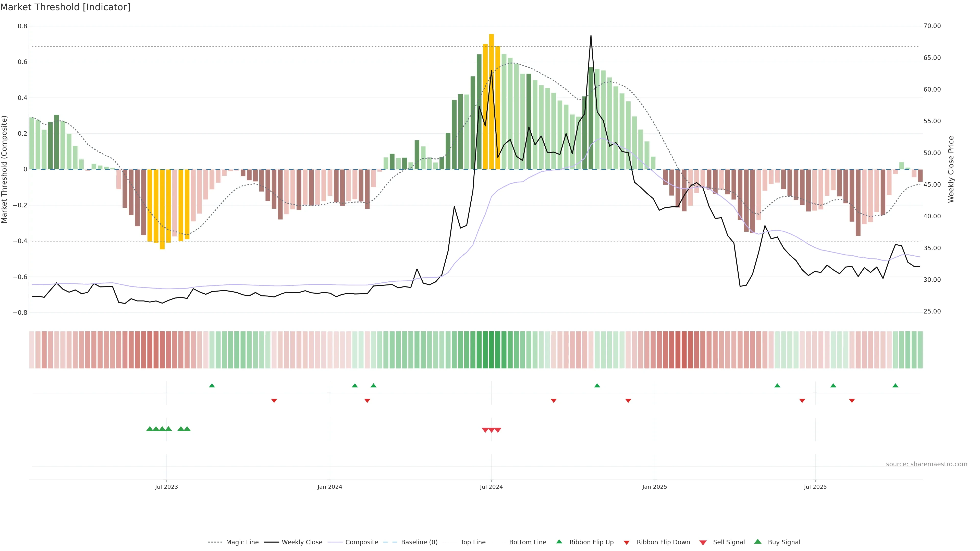This screenshot has width=980, height=551.
Task: Click the first red ribbon flip down marker
Action: 274,400
